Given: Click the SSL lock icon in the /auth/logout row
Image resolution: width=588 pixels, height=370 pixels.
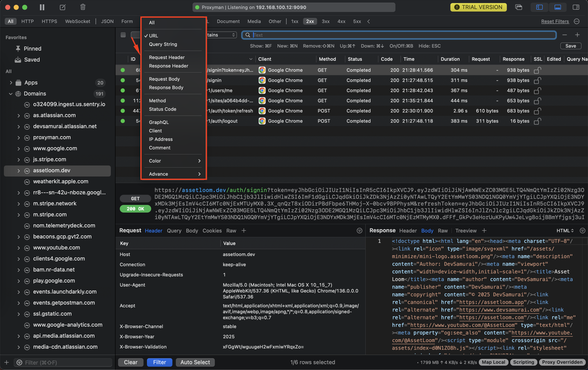Looking at the screenshot, I should coord(537,121).
